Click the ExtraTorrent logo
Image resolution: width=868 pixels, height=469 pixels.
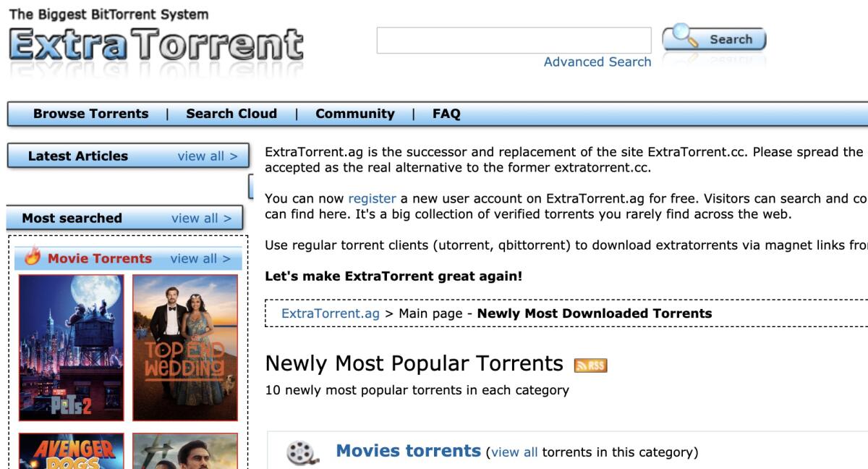[x=152, y=43]
